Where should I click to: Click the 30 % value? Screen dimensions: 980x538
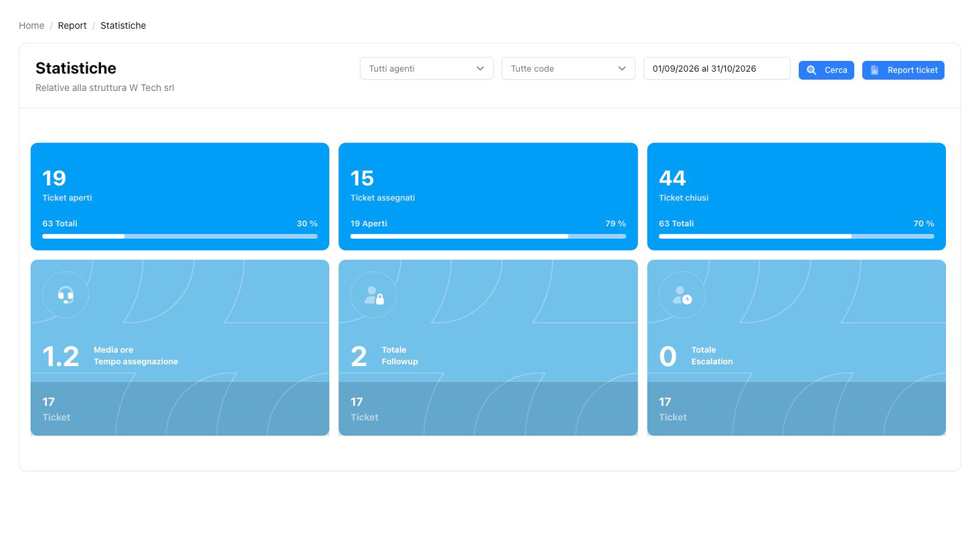[307, 223]
